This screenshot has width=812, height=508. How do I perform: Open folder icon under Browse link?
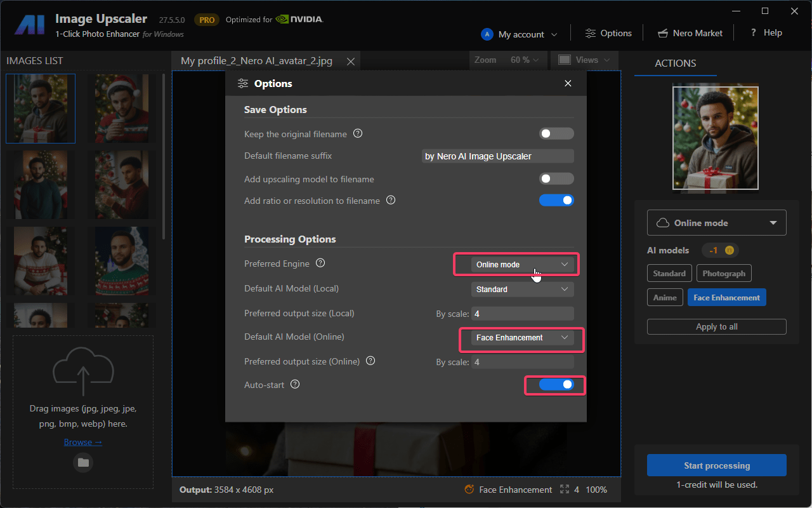pyautogui.click(x=83, y=462)
